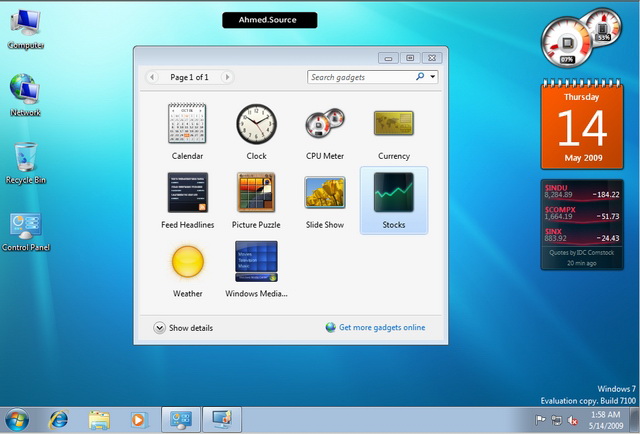Open the Computer desktop icon
Viewport: 640px width, 434px height.
pyautogui.click(x=25, y=29)
